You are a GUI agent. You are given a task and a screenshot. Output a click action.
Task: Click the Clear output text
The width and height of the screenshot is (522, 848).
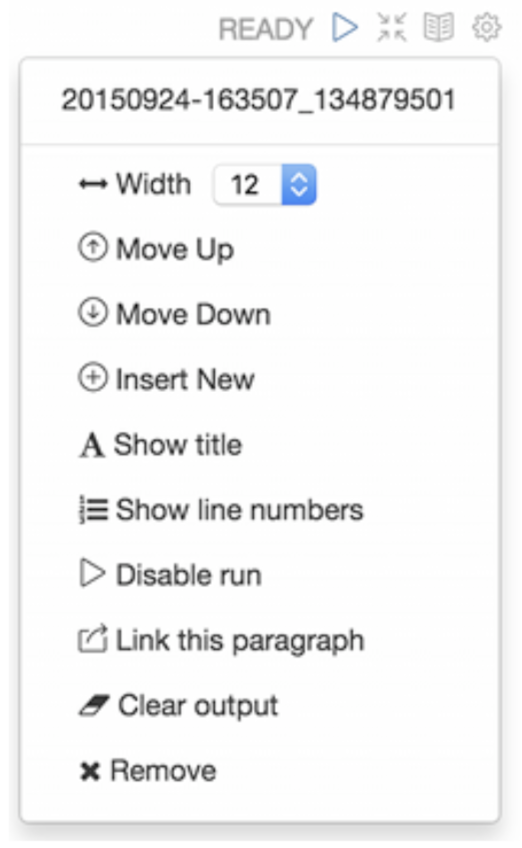[198, 706]
